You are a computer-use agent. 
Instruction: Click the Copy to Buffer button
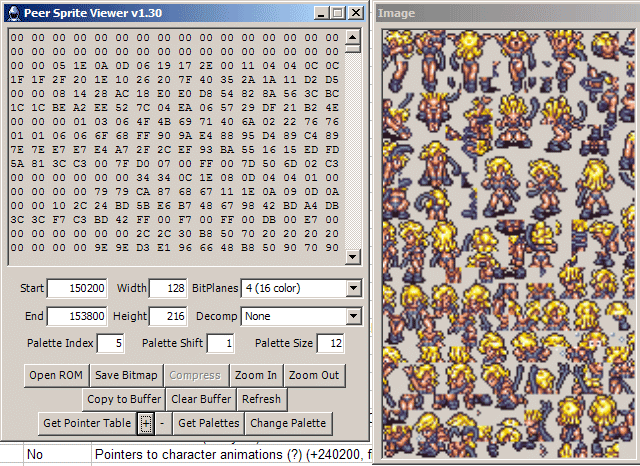click(124, 399)
